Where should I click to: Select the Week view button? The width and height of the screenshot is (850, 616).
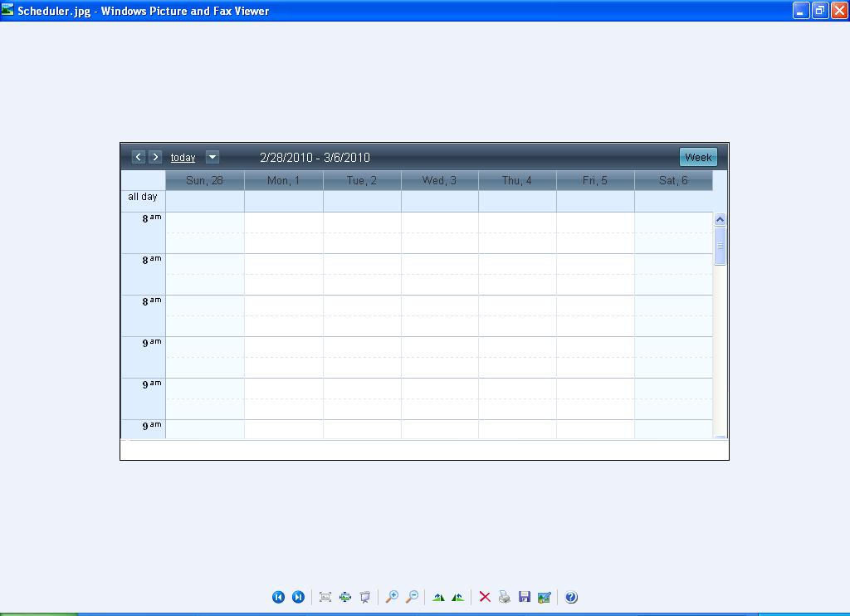[x=698, y=157]
